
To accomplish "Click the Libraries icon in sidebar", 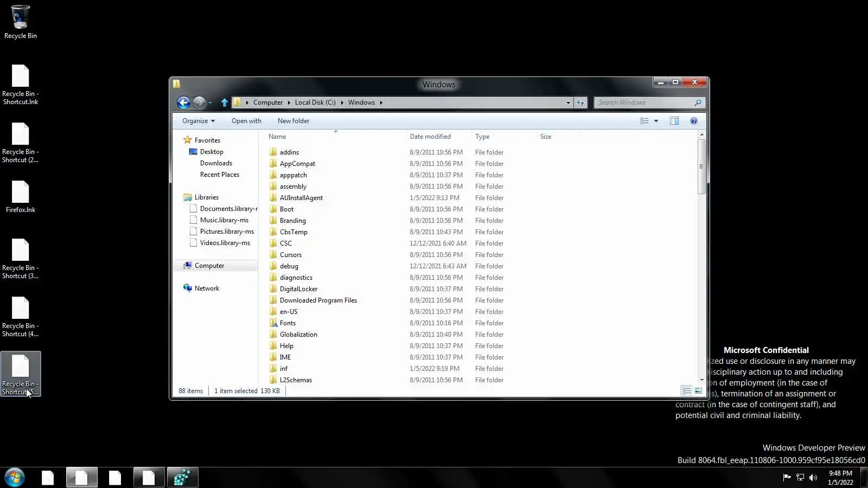I will (188, 197).
